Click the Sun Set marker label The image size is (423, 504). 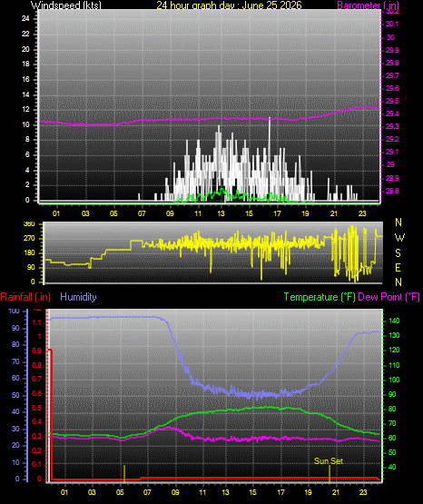tap(329, 461)
